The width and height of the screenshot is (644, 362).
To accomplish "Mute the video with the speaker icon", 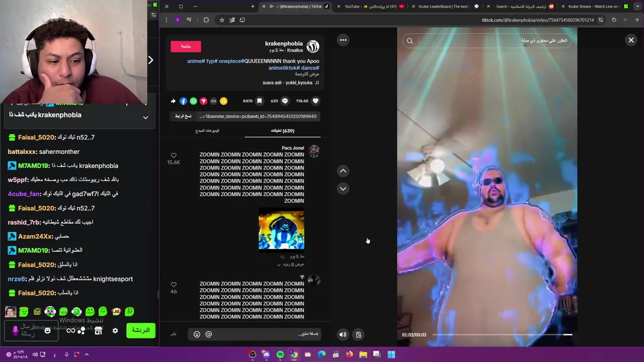I will [x=343, y=334].
